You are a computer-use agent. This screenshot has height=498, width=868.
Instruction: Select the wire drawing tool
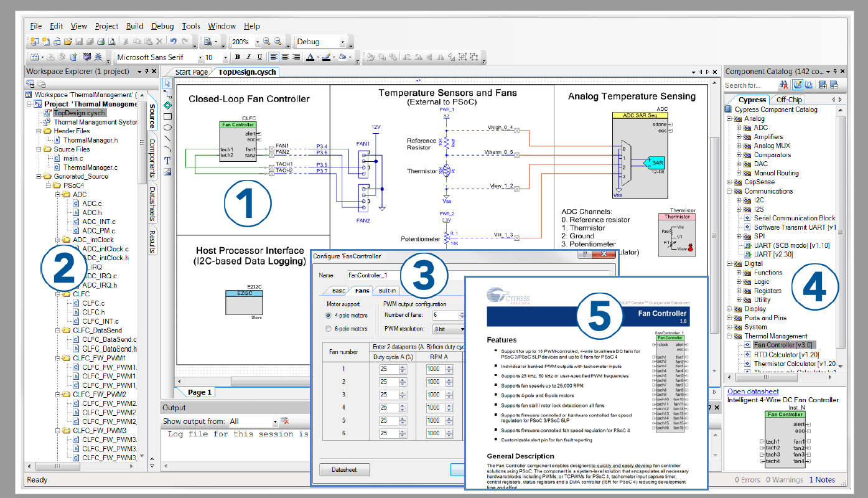[x=167, y=95]
